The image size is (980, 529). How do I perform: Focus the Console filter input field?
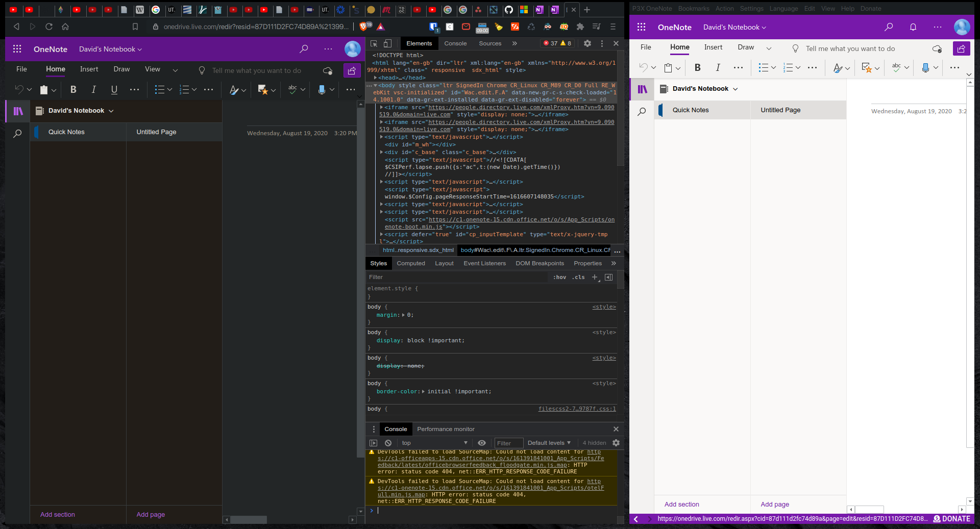pyautogui.click(x=508, y=443)
